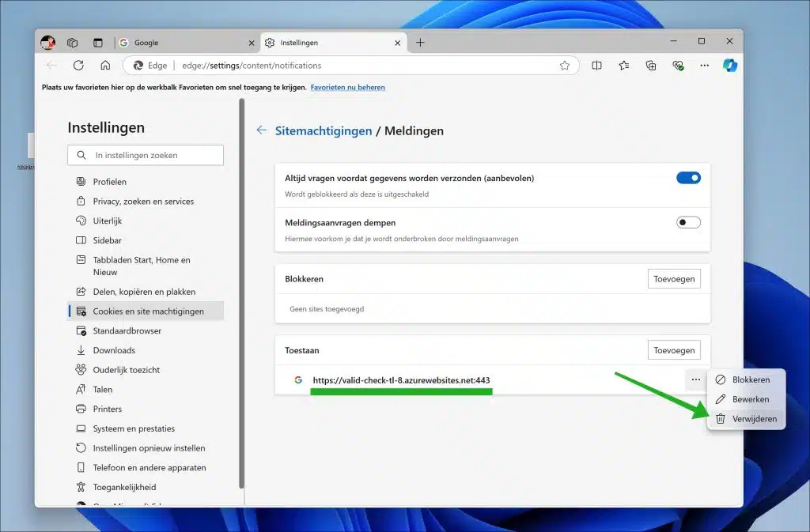Image resolution: width=810 pixels, height=532 pixels.
Task: Open Profielen settings
Action: coord(146,182)
